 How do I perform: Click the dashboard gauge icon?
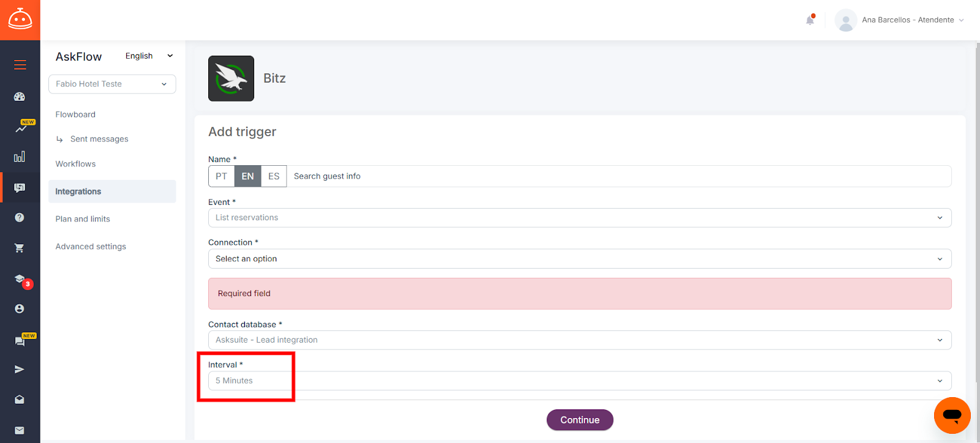pos(20,97)
